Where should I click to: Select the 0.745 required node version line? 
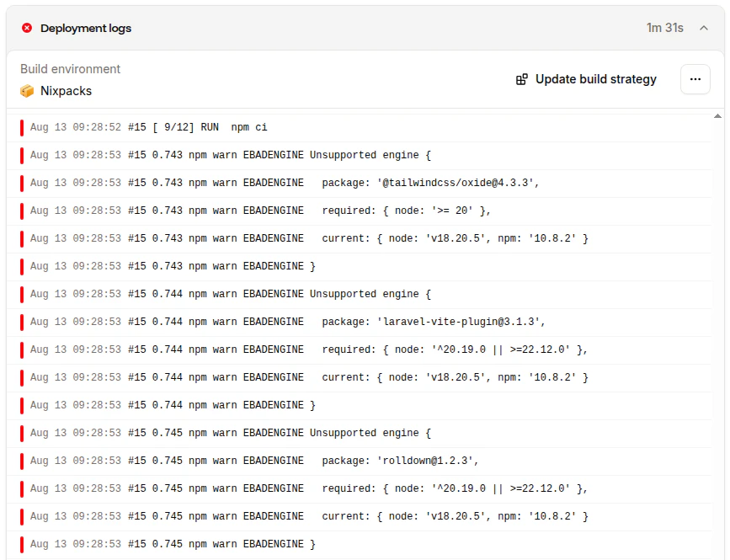359,488
